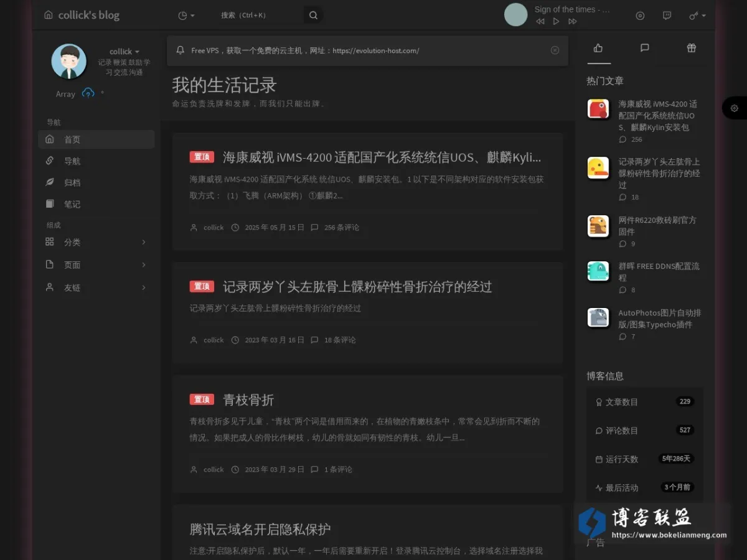Open popular post 群晖 FREE DDNS配置流程
747x560 pixels.
659,272
